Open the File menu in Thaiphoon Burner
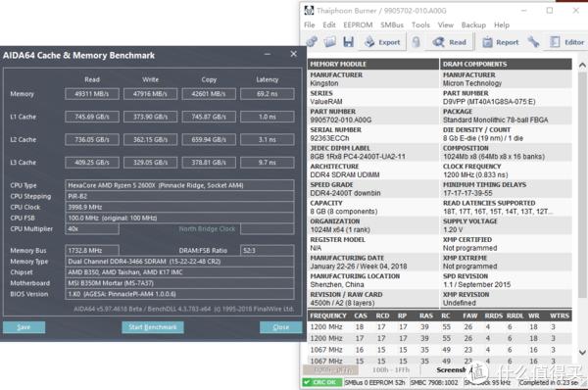588x390 pixels. point(310,25)
